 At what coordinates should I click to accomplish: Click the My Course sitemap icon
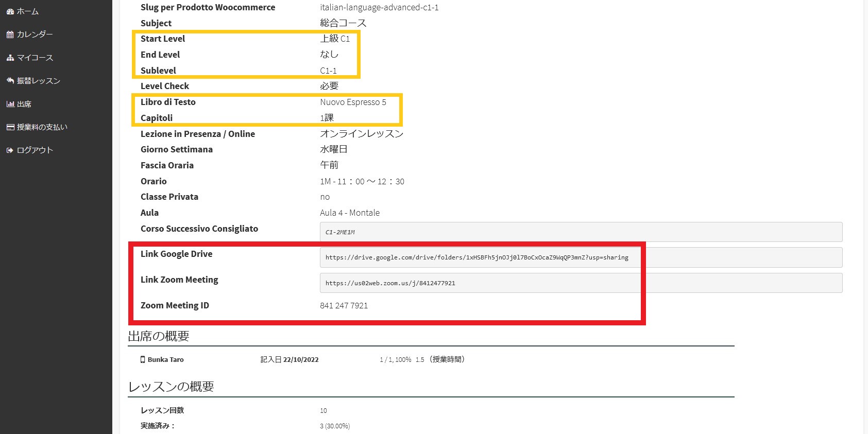point(10,58)
